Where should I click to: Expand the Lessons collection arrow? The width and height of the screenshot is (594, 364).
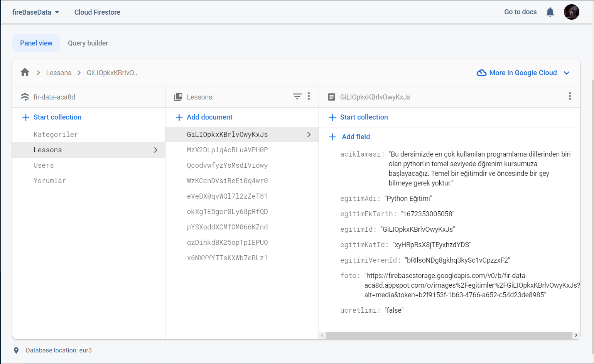pos(155,150)
